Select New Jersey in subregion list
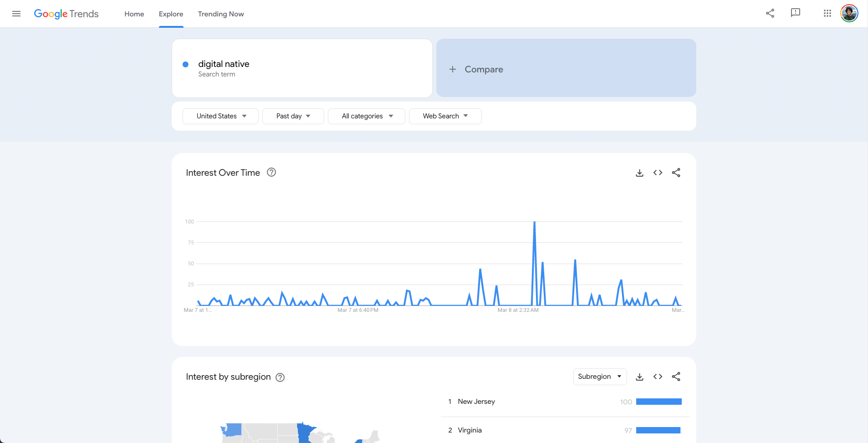The image size is (868, 443). coord(476,402)
